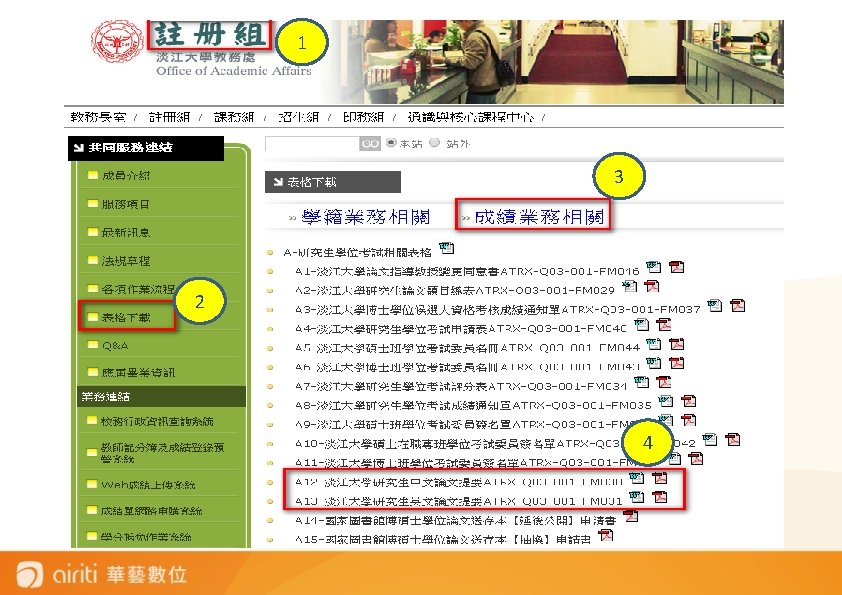
Task: Download the PDF for form A15
Action: pos(606,535)
